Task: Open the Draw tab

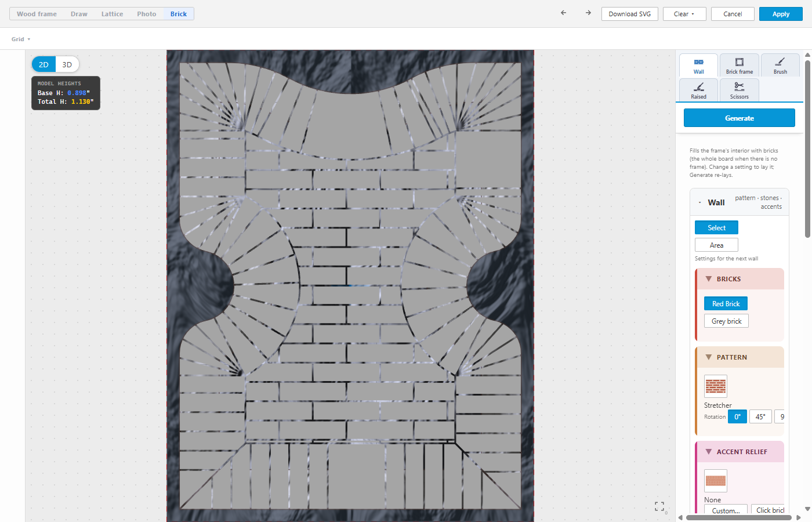Action: pyautogui.click(x=79, y=14)
